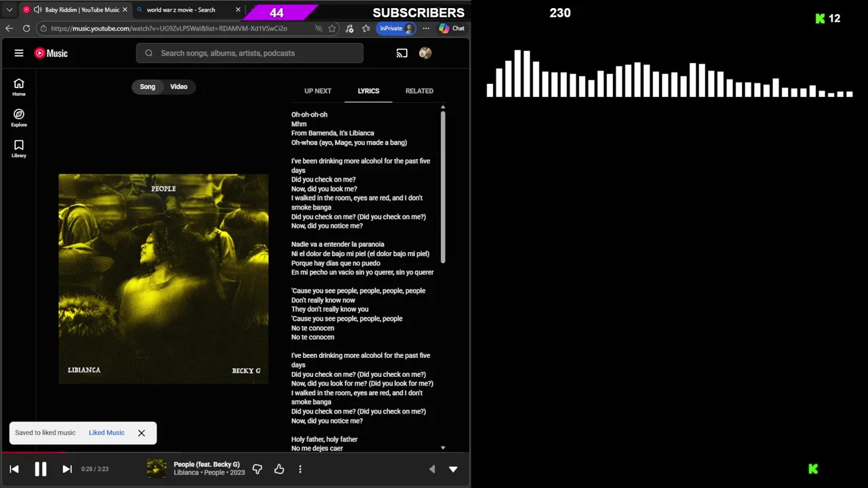Viewport: 868px width, 488px height.
Task: Click the lyrics scroll-up arrow
Action: click(x=443, y=107)
